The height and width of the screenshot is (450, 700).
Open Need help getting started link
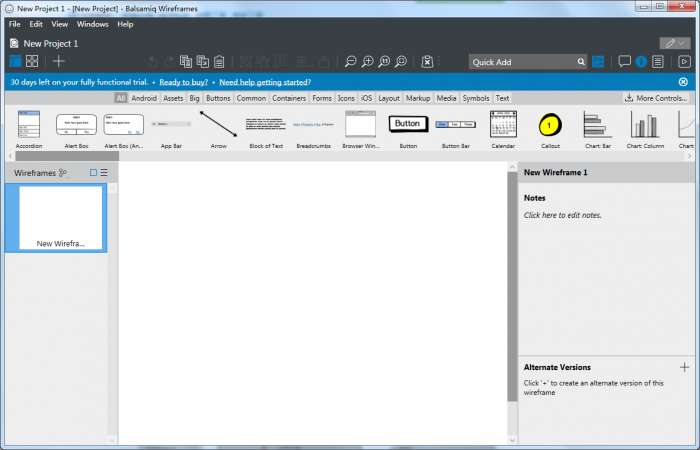tap(265, 82)
